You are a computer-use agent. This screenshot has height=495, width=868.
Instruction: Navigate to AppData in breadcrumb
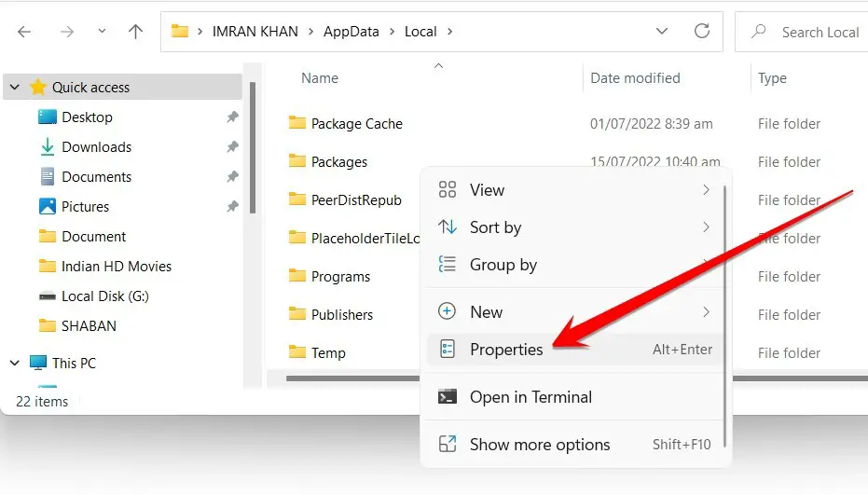(351, 32)
